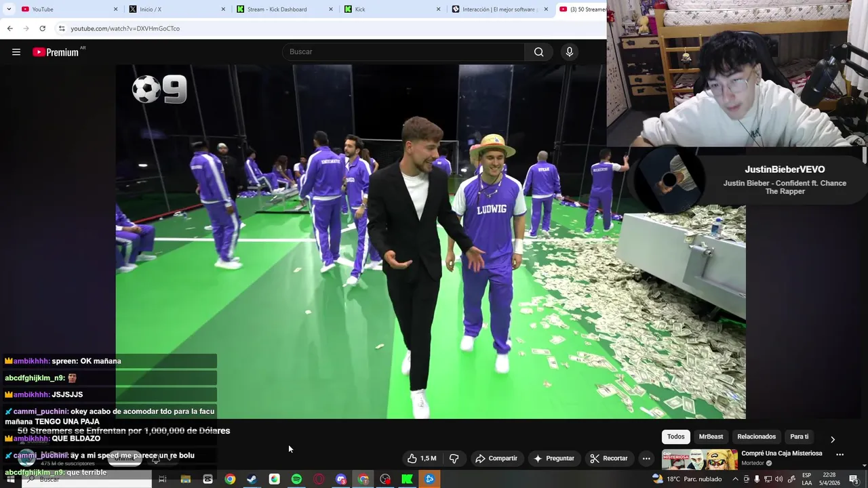The width and height of the screenshot is (868, 488).
Task: Open Discord from the taskbar
Action: 341,479
